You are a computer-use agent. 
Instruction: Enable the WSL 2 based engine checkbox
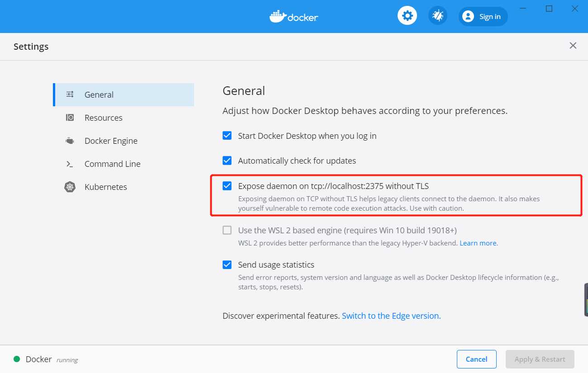[x=227, y=230]
